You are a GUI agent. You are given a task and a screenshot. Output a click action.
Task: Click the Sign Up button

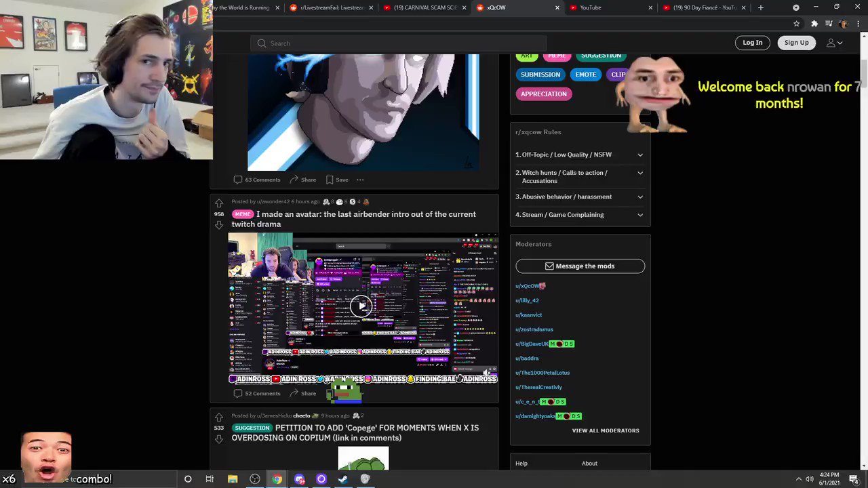coord(796,43)
